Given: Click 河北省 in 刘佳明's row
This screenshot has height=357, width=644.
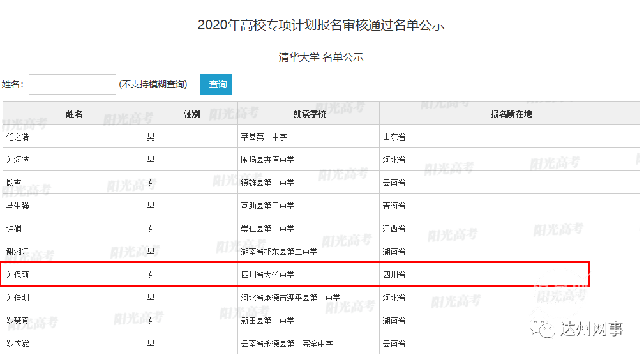Looking at the screenshot, I should coord(394,298).
